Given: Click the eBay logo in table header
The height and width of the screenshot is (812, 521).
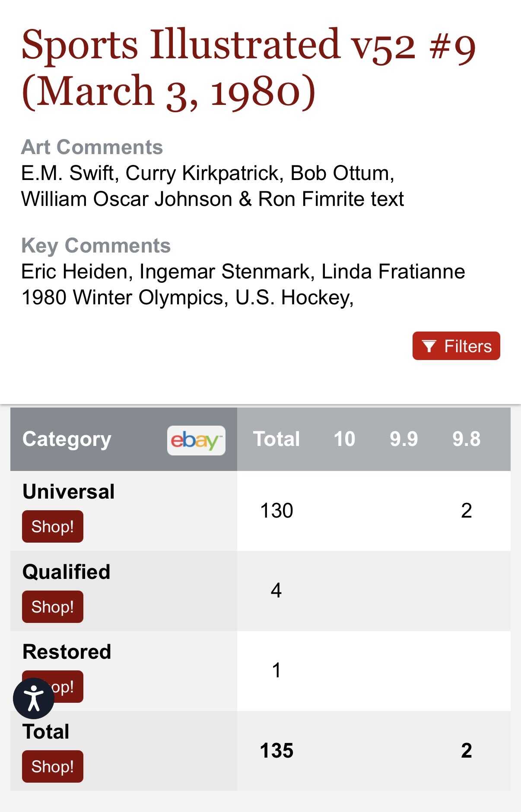Looking at the screenshot, I should tap(196, 440).
